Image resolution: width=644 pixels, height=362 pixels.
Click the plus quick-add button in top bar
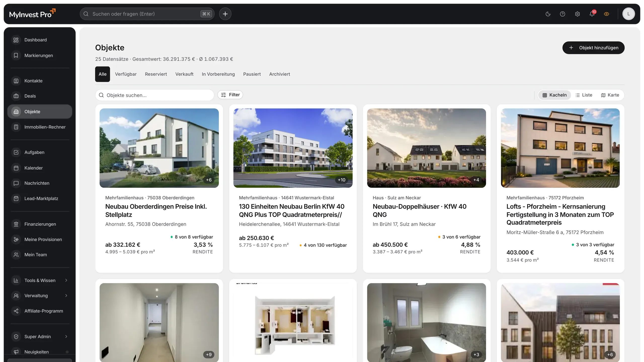click(x=225, y=14)
